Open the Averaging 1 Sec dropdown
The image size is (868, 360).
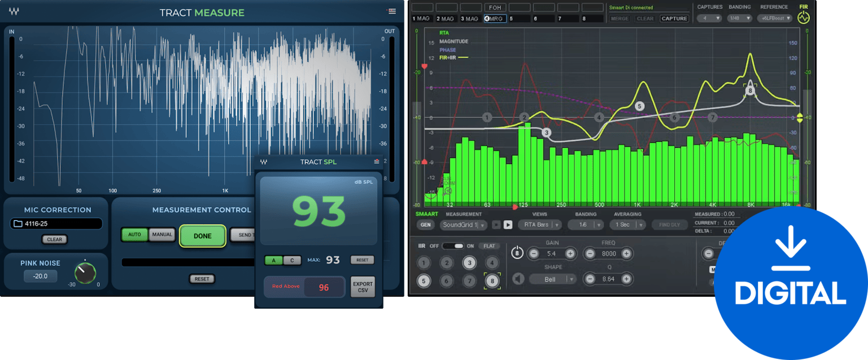click(627, 225)
